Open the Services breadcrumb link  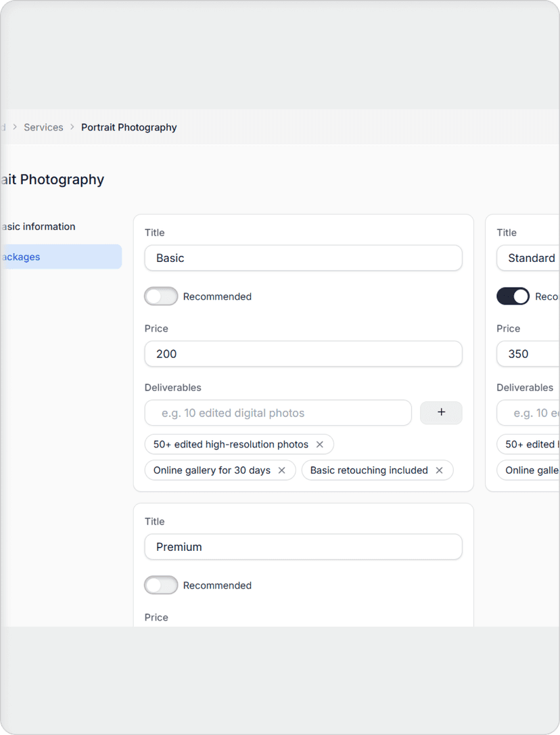coord(43,127)
